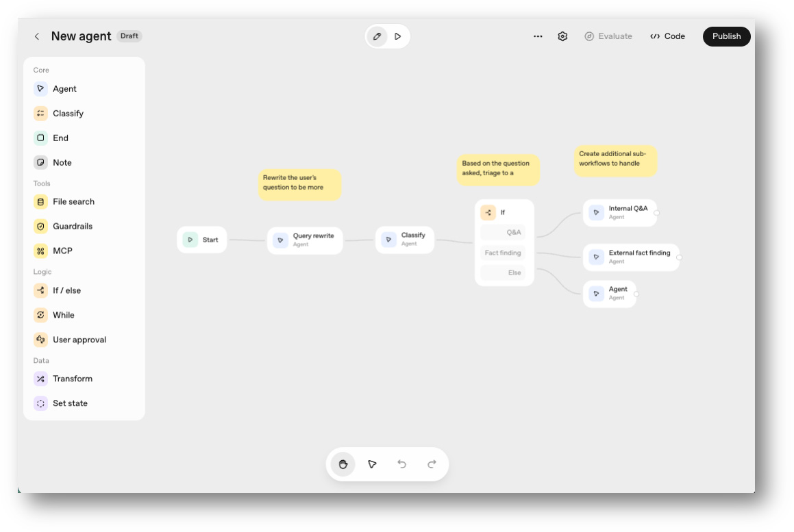This screenshot has height=532, width=794.
Task: Add a File search tool
Action: (73, 202)
